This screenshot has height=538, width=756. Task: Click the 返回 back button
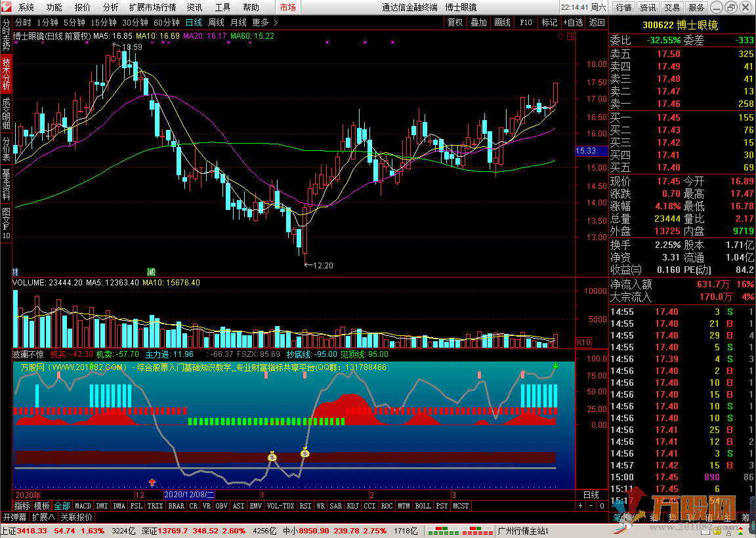point(597,23)
